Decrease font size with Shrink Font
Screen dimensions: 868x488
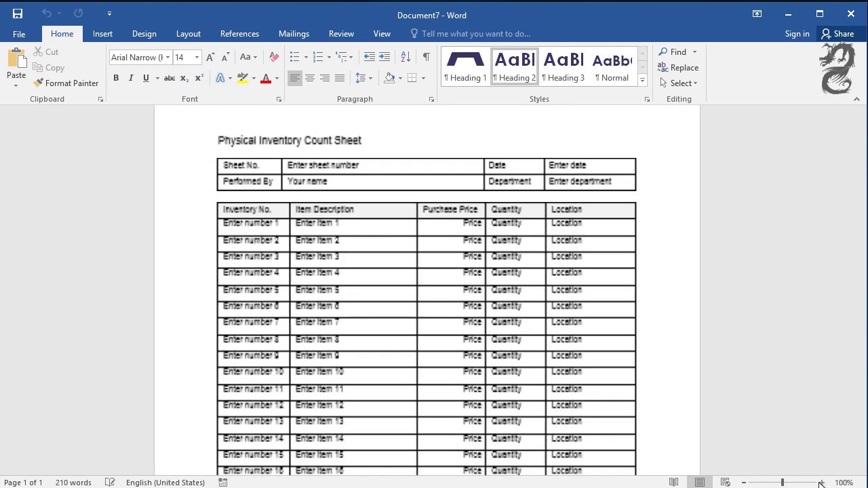pos(226,58)
